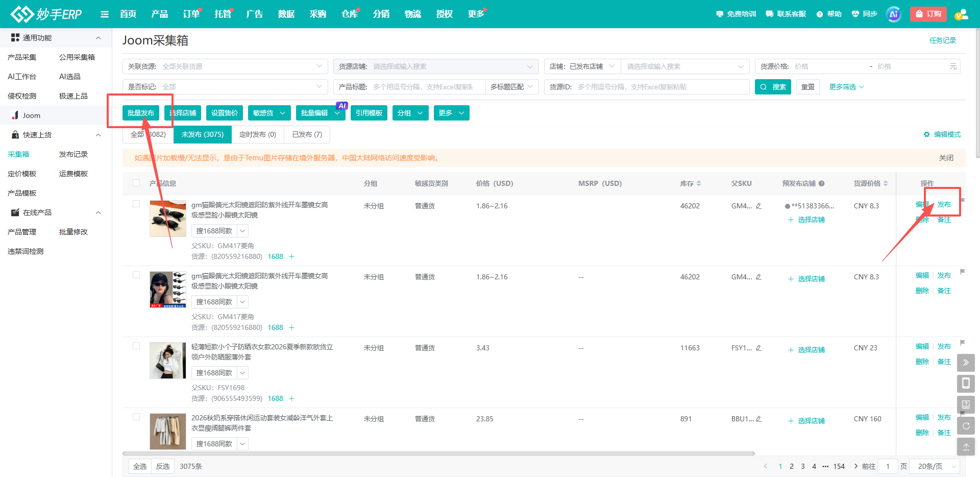Click the 重置 reset button
Image resolution: width=980 pixels, height=477 pixels.
coord(808,87)
